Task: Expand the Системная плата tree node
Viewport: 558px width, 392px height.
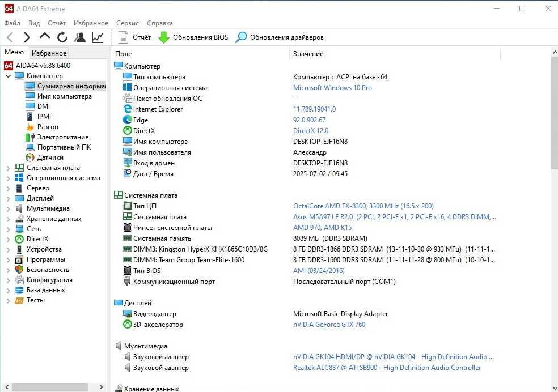Action: pyautogui.click(x=8, y=168)
